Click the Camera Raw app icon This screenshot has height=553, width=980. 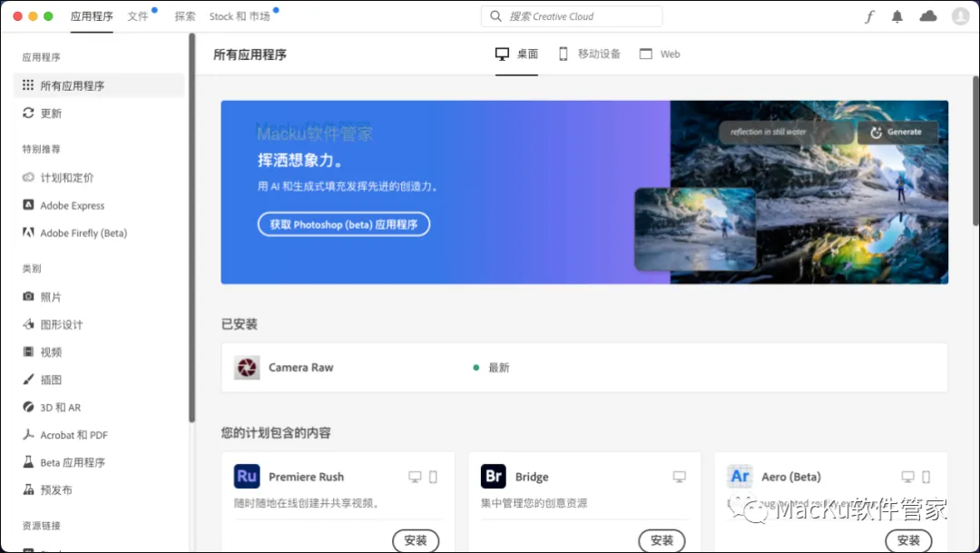click(247, 367)
